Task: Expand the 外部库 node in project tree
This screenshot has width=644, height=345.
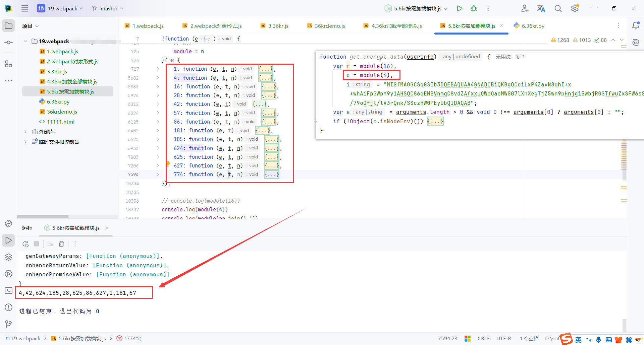Action: (x=25, y=132)
